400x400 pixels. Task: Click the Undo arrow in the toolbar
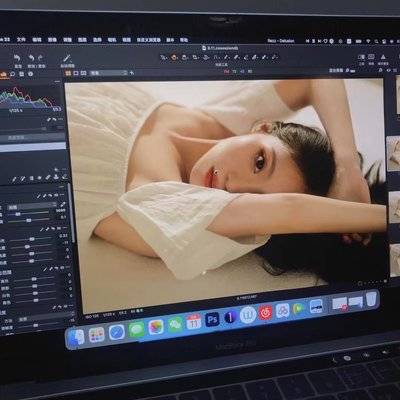[31, 58]
